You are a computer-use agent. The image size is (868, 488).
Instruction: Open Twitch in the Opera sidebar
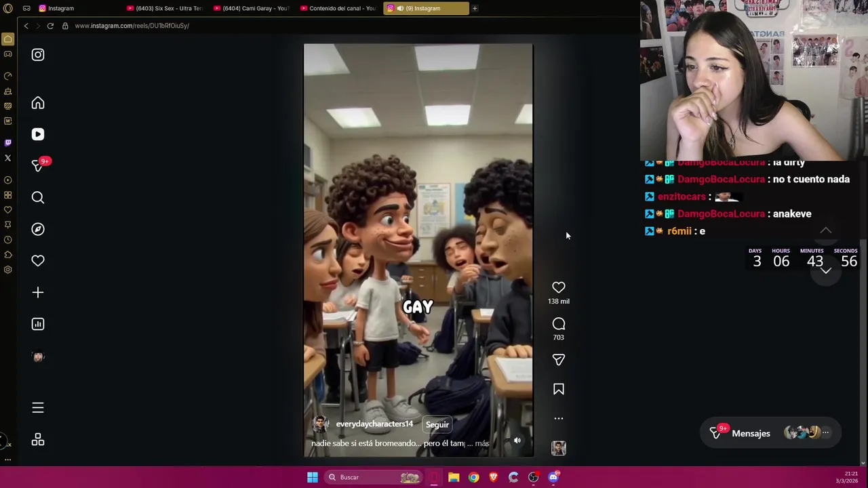(x=8, y=142)
